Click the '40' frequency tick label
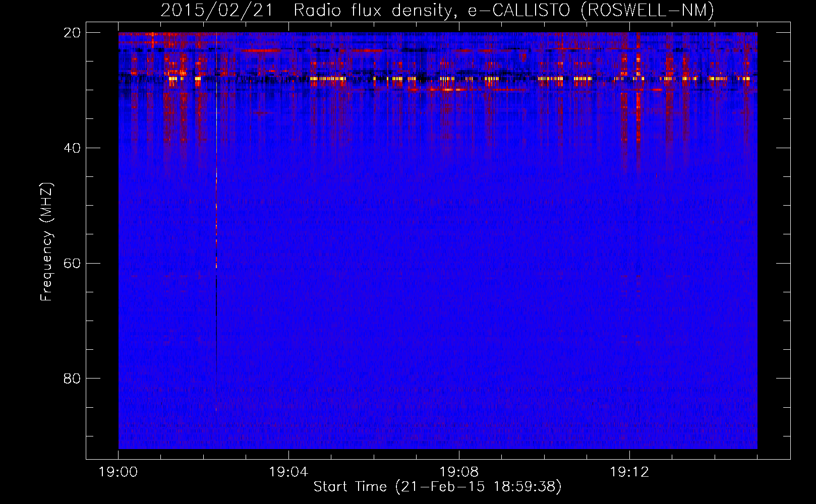816x504 pixels. (x=73, y=148)
